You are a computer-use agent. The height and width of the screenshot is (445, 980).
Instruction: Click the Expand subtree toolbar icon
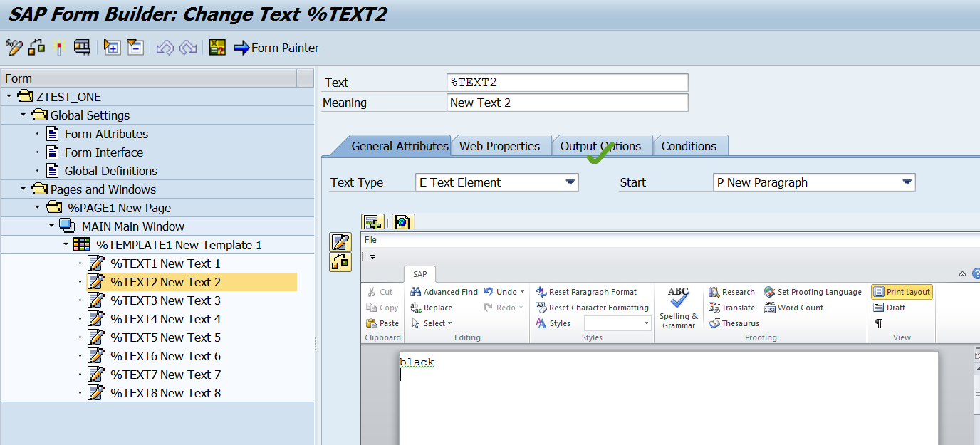click(112, 48)
